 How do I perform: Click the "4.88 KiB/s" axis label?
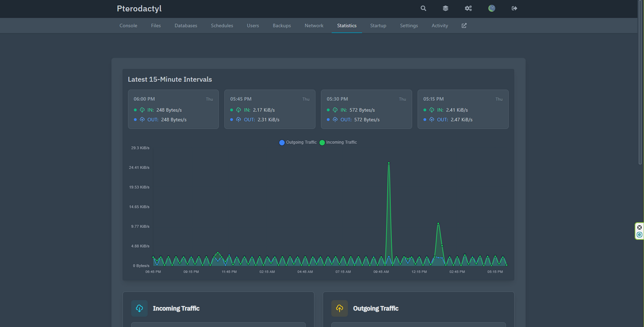pos(140,246)
